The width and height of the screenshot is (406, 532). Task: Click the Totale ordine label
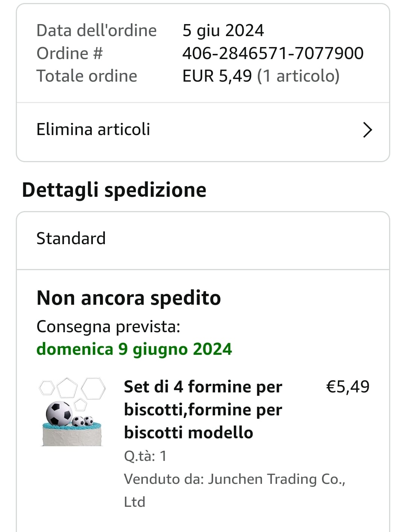click(87, 76)
